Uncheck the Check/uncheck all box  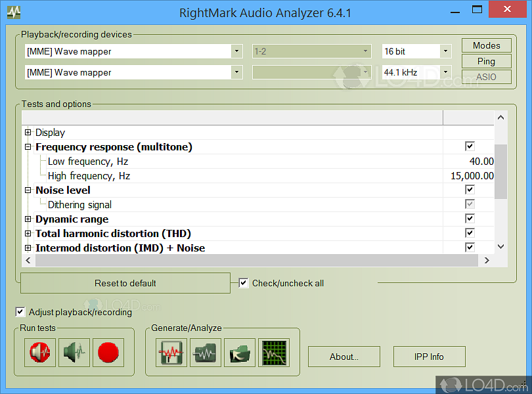coord(244,282)
